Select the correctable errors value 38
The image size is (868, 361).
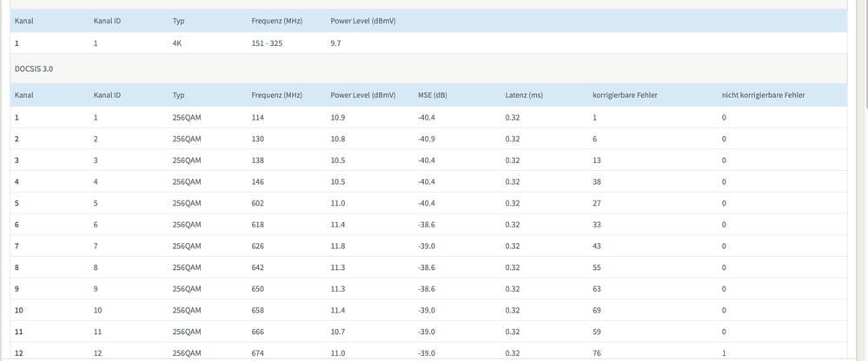[597, 181]
